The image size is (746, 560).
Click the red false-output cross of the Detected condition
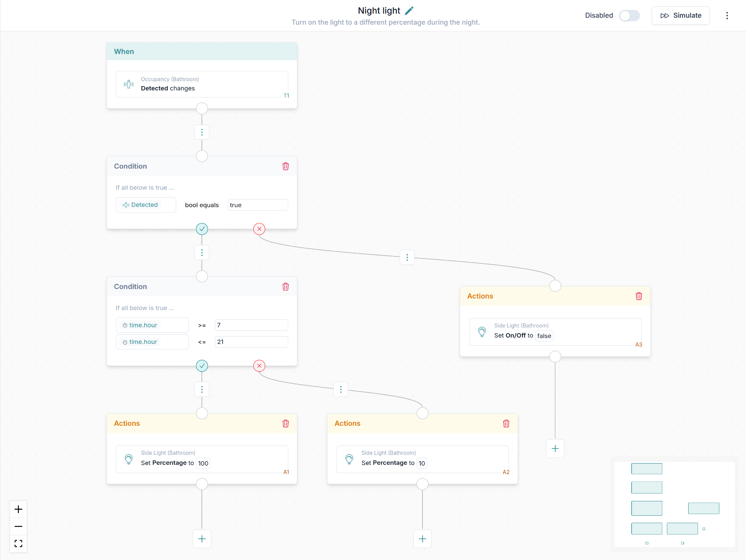pyautogui.click(x=259, y=229)
